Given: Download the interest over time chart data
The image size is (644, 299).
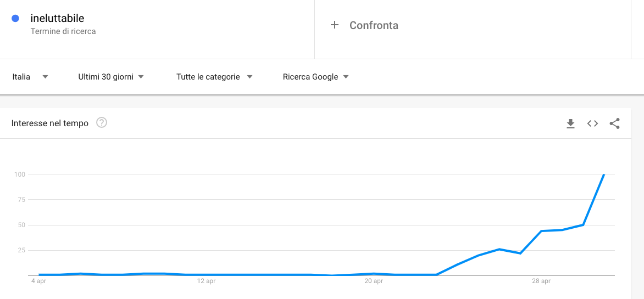Looking at the screenshot, I should coord(570,123).
